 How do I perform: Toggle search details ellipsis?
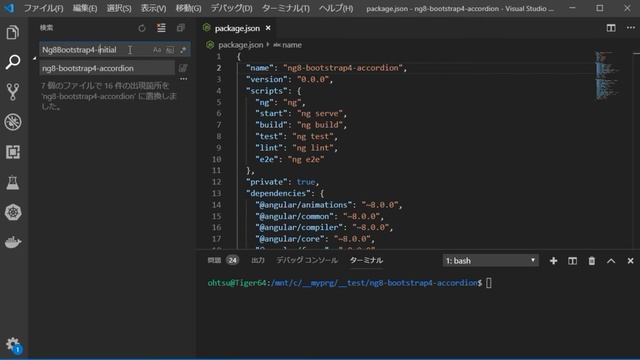point(184,79)
